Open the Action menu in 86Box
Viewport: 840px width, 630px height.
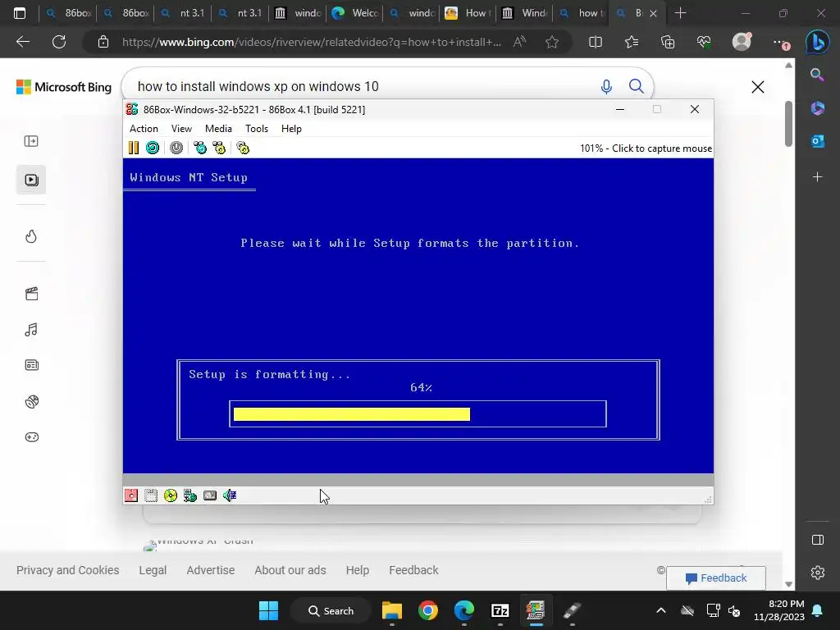point(144,129)
